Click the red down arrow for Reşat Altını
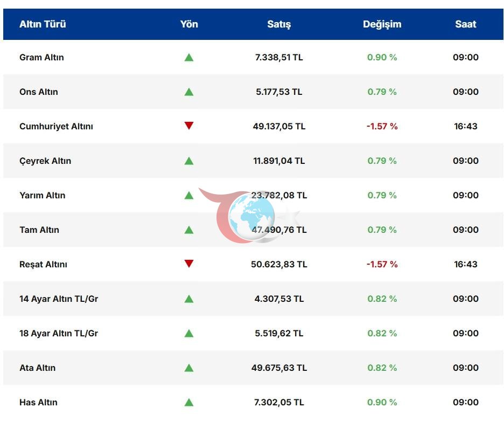This screenshot has width=504, height=435. (x=189, y=264)
